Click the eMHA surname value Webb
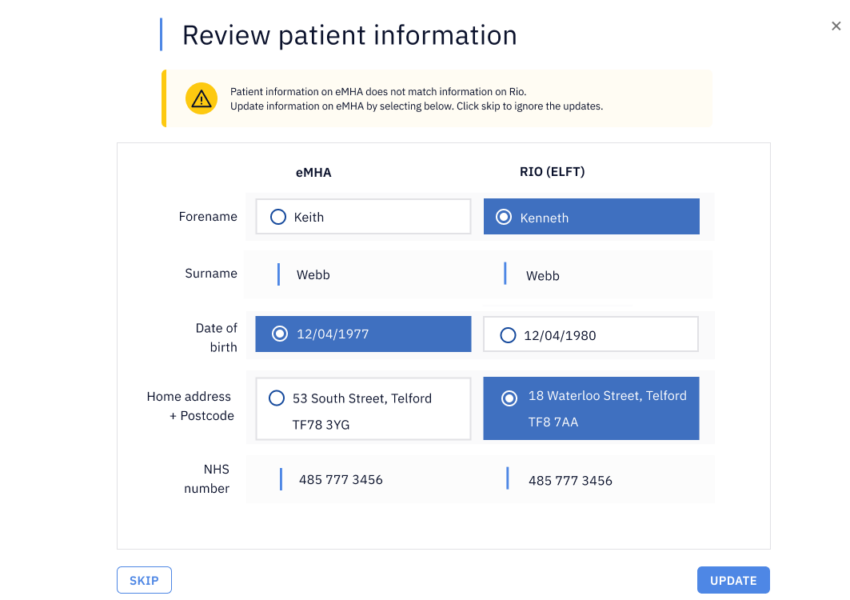This screenshot has height=600, width=850. [x=313, y=275]
